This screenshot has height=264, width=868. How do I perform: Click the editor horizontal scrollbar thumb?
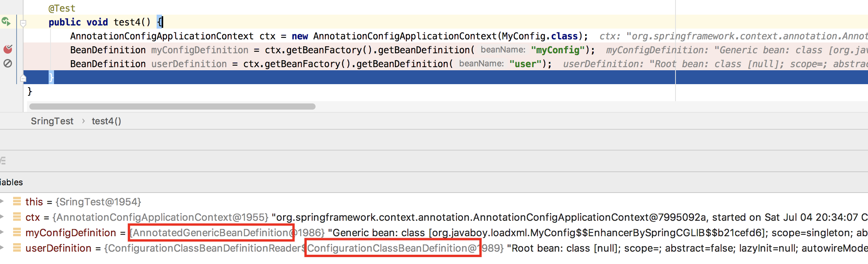point(172,107)
